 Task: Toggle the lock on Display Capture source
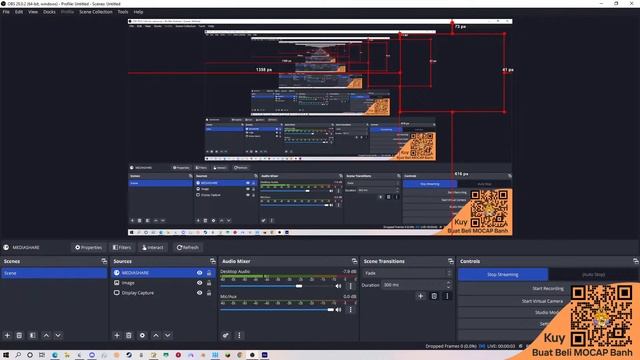pyautogui.click(x=209, y=293)
